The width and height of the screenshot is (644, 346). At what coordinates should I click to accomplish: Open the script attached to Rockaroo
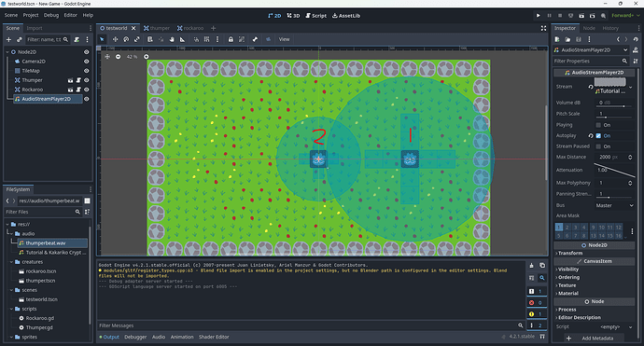[78, 90]
